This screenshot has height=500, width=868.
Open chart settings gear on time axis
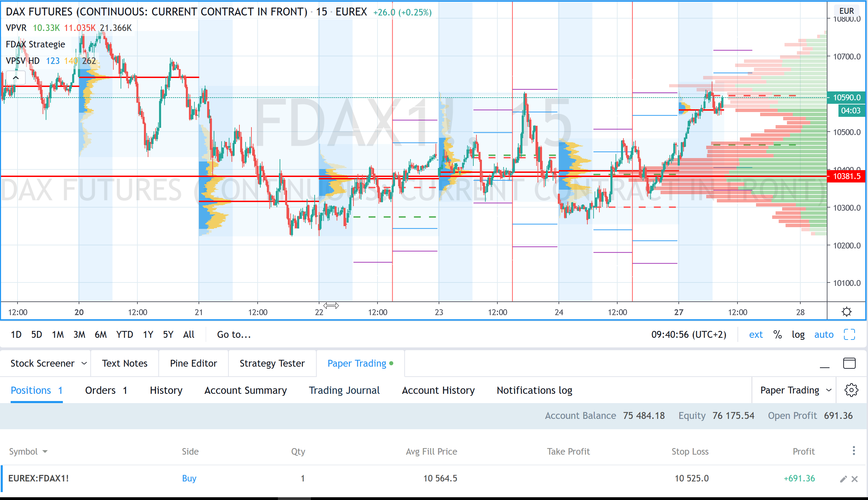coord(846,312)
